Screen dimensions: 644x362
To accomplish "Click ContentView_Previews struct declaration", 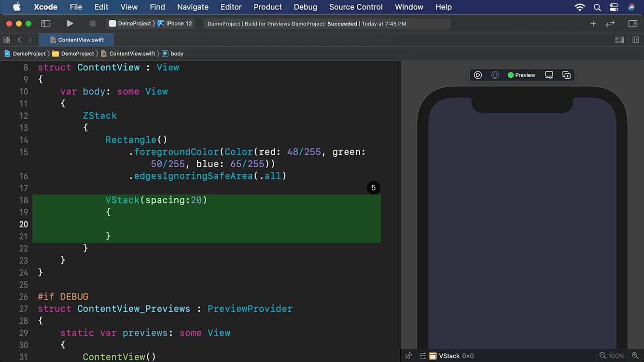I will [x=165, y=308].
